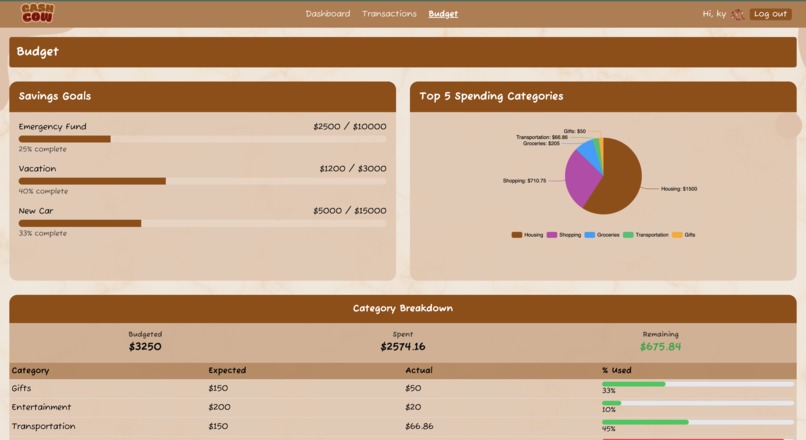The image size is (806, 440).
Task: Toggle the Housing legend swatch
Action: pos(517,235)
